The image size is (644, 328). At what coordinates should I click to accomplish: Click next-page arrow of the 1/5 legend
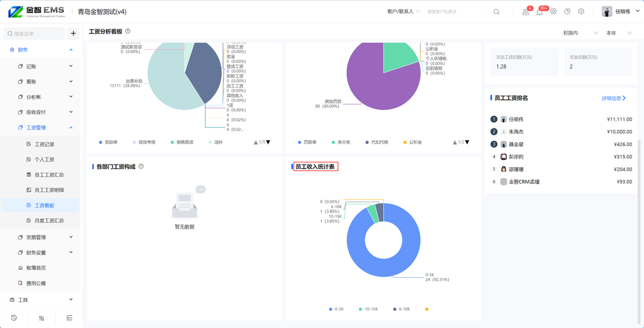[x=268, y=142]
